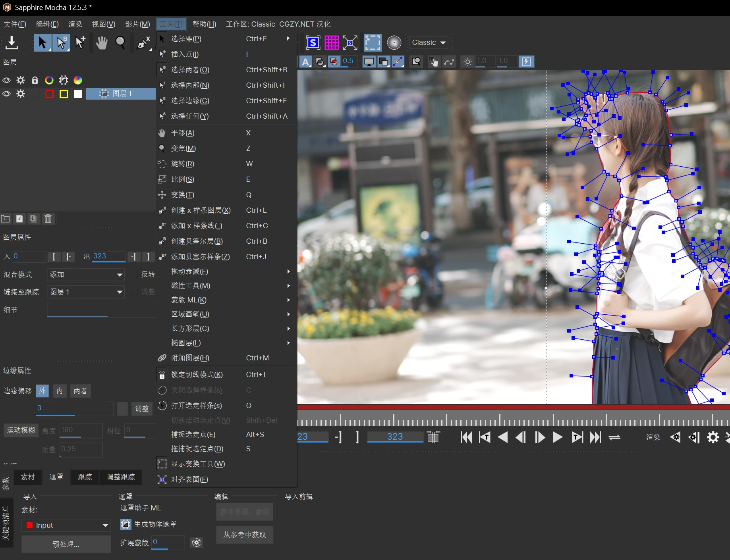Click the red layer color swatch

(x=50, y=94)
